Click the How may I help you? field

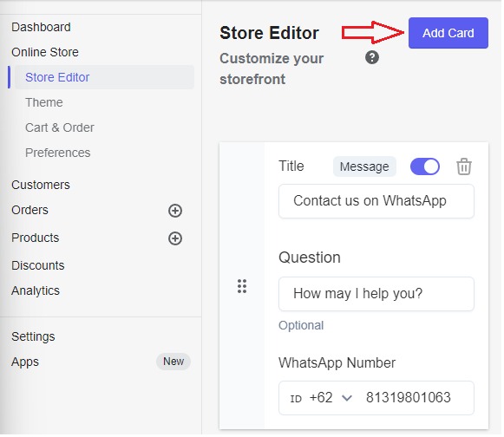click(x=377, y=295)
